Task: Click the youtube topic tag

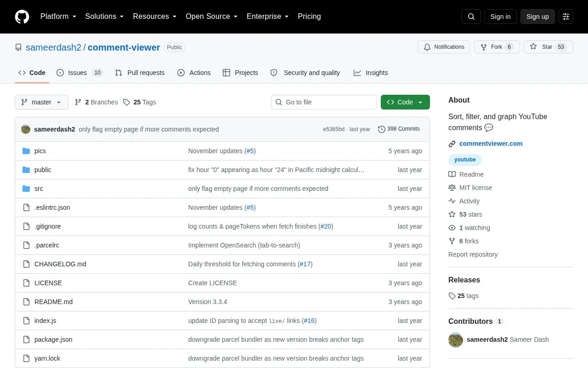Action: click(x=465, y=160)
